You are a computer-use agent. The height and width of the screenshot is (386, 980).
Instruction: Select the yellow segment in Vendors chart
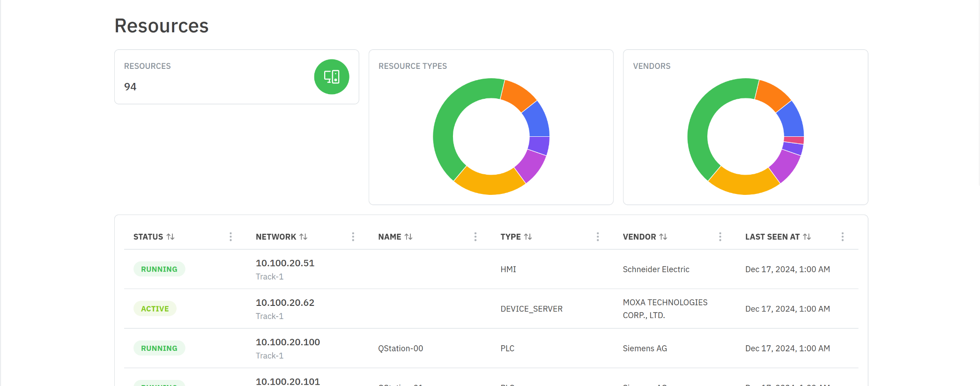click(x=743, y=184)
